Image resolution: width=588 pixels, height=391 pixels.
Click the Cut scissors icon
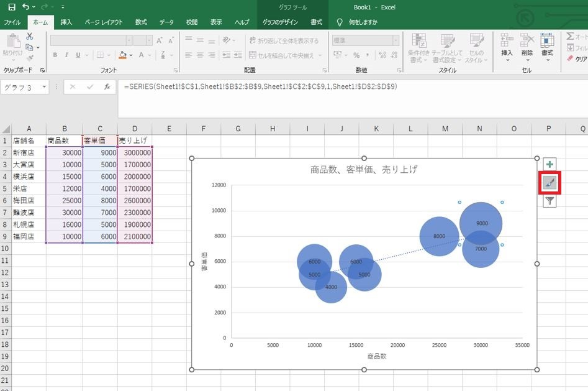click(x=30, y=36)
